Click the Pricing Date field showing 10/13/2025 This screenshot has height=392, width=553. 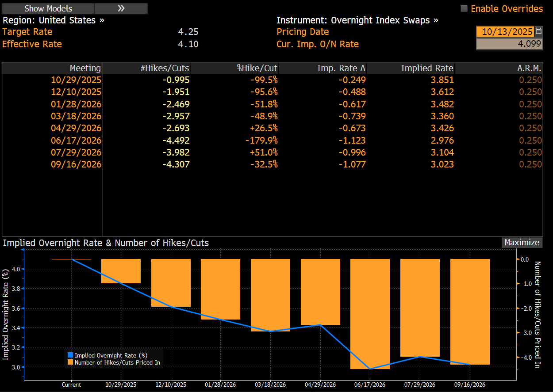[x=507, y=32]
